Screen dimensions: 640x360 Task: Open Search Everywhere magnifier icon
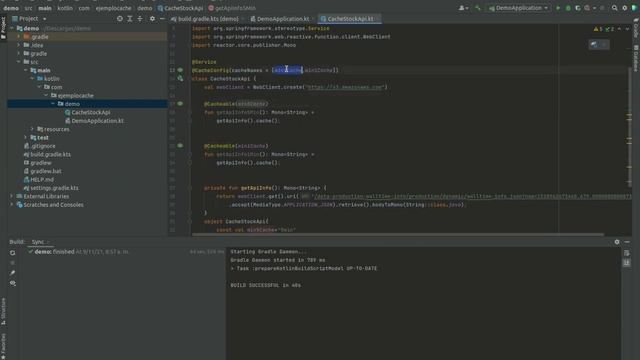point(614,8)
